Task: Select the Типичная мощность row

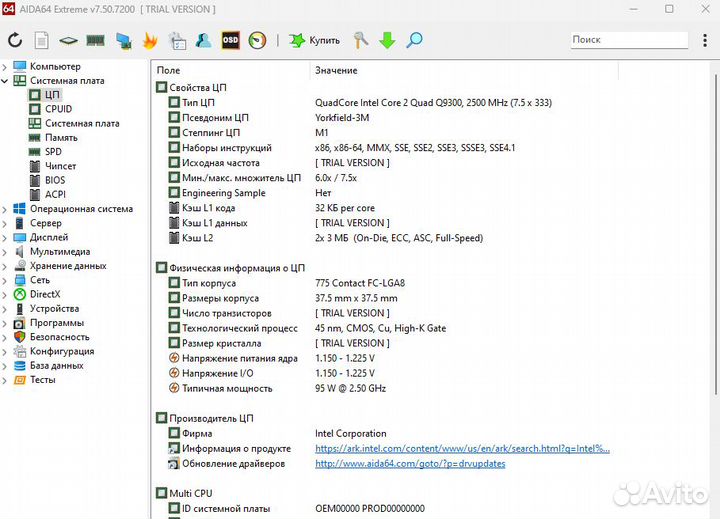Action: point(277,389)
